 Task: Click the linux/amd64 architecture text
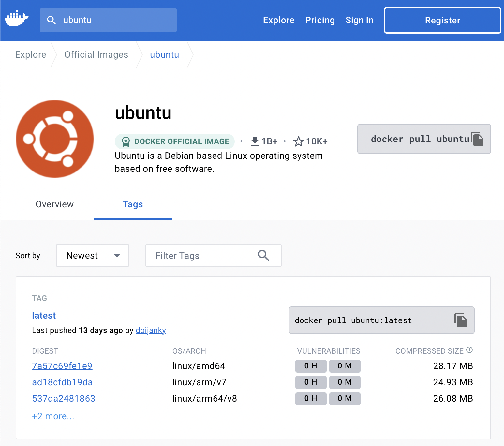pyautogui.click(x=199, y=366)
